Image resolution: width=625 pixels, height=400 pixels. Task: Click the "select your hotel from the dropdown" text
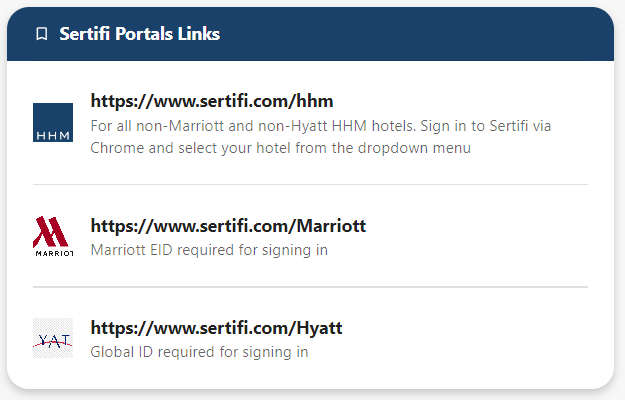[325, 148]
